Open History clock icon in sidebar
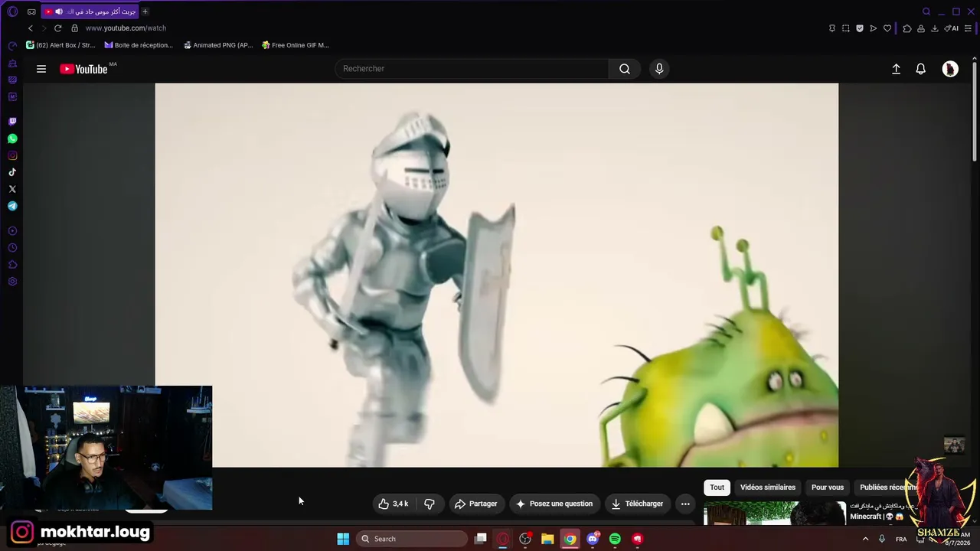This screenshot has width=980, height=551. 12,248
